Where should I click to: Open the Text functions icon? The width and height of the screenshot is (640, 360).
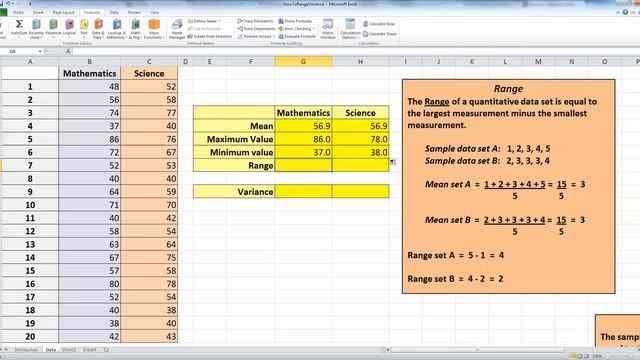click(x=84, y=24)
